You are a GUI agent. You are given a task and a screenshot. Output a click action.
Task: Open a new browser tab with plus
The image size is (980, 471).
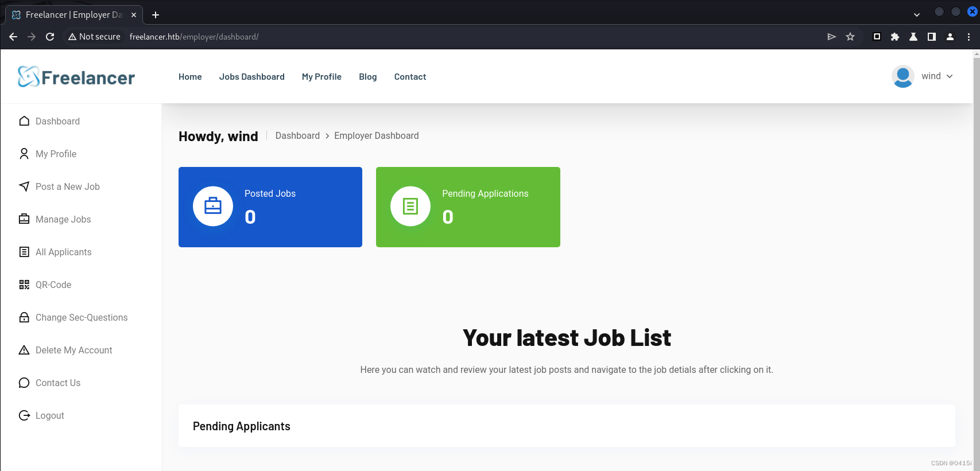(156, 15)
